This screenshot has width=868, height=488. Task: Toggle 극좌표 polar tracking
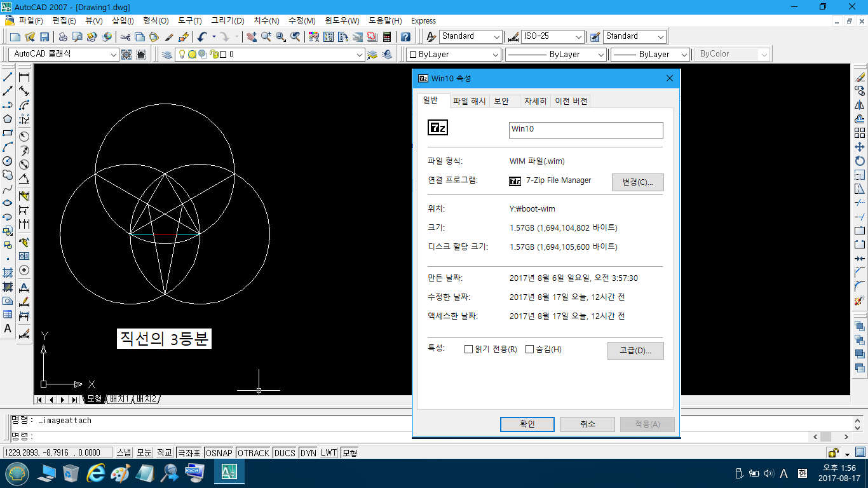coord(189,453)
